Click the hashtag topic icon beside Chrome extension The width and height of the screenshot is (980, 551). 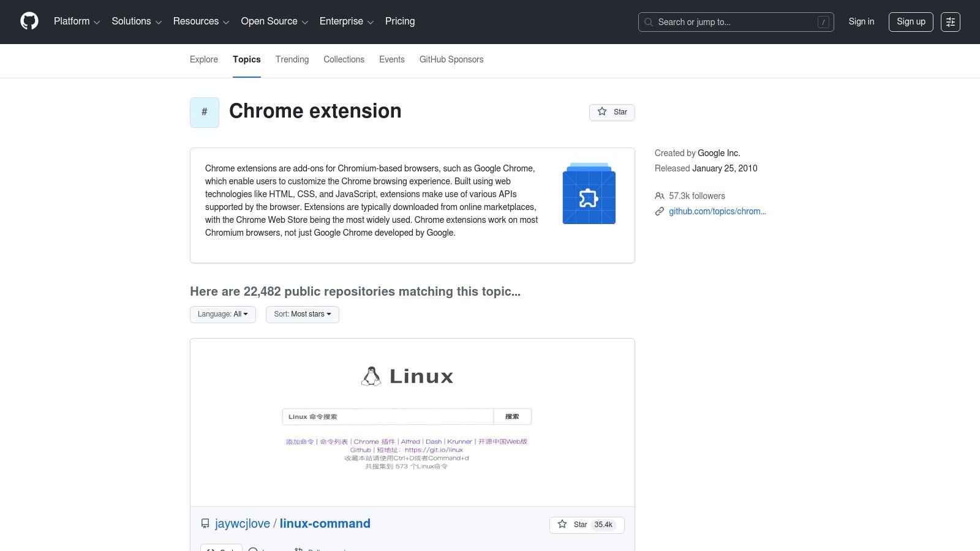[x=205, y=112]
